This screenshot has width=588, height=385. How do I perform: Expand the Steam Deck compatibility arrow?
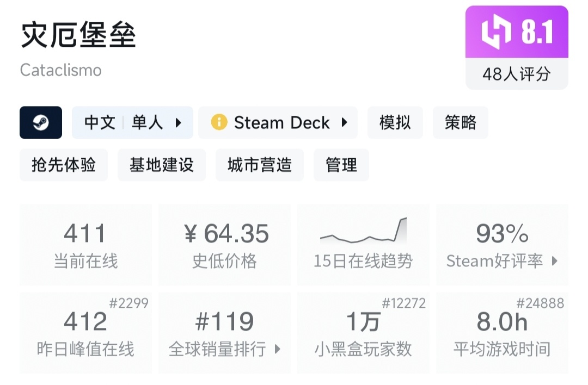coord(344,123)
